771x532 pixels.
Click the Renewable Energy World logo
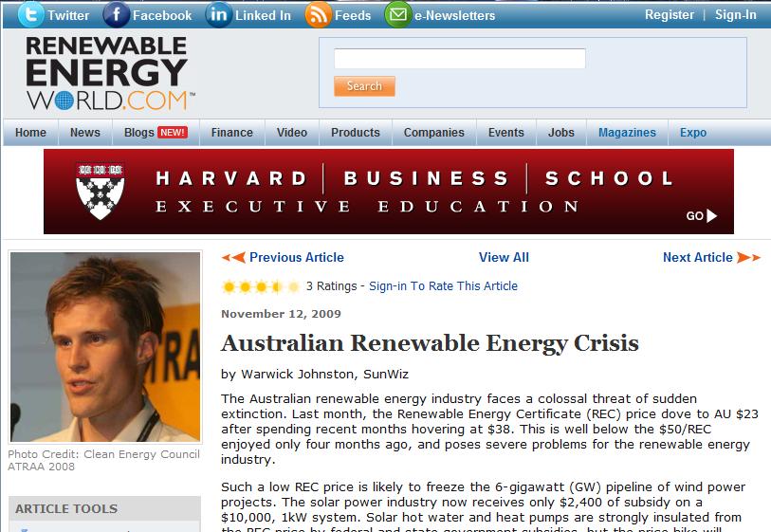(109, 73)
